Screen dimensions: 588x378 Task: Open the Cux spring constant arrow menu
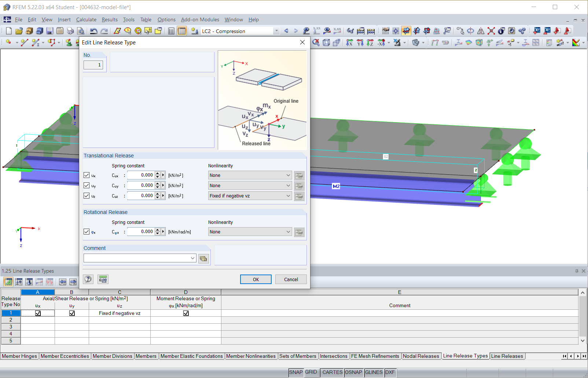[163, 175]
